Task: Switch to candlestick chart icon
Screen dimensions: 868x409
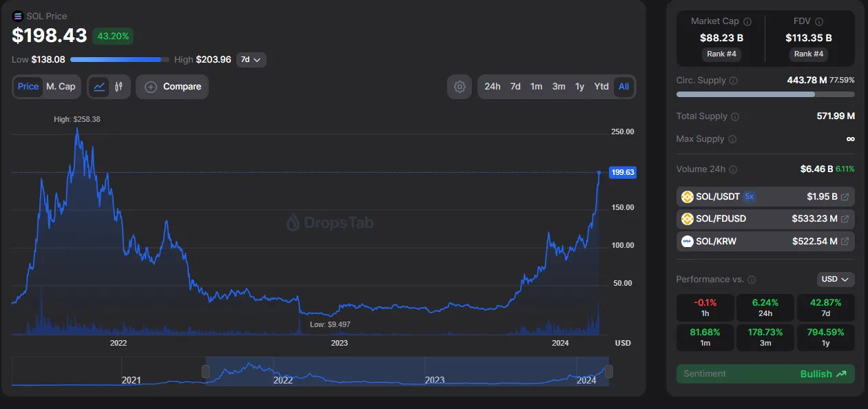Action: pyautogui.click(x=118, y=87)
